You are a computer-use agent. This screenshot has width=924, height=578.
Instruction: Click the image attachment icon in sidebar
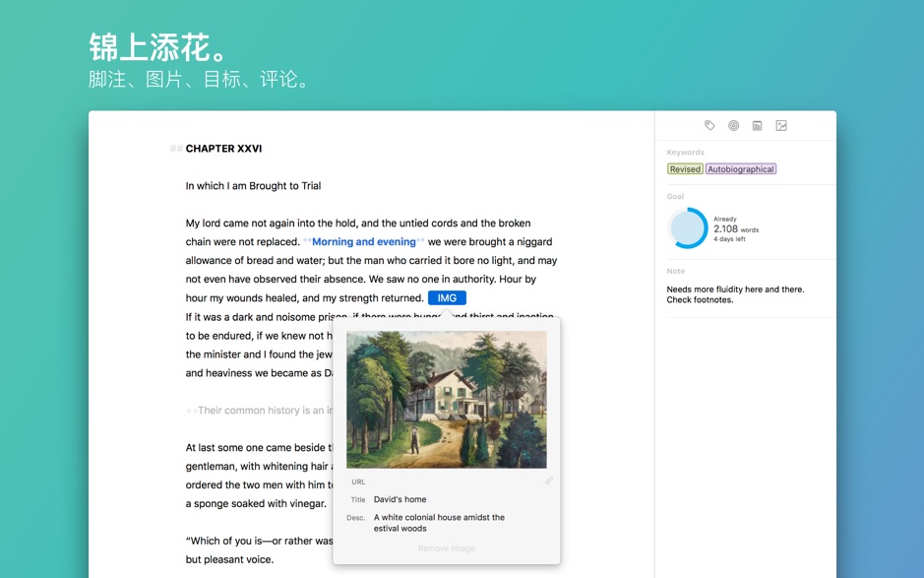pos(781,126)
